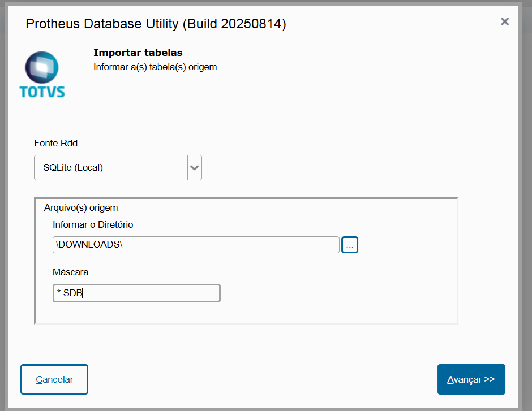Click the Fonte Rdd label
Screen dimensions: 532x411
coord(55,143)
